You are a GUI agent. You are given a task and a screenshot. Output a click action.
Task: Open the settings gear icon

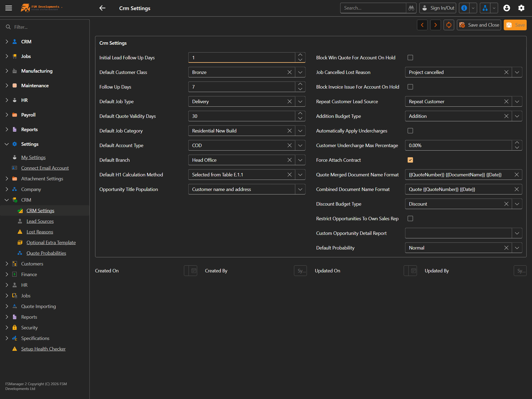coord(521,8)
